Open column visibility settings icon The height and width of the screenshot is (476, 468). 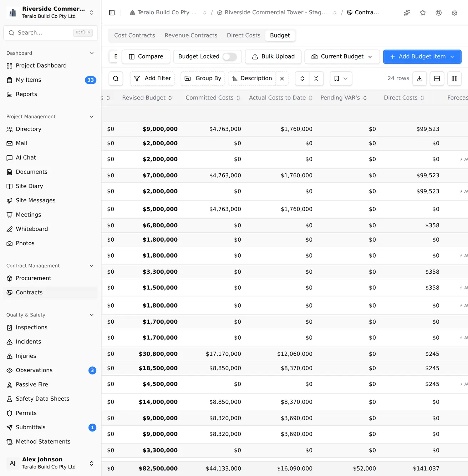[454, 79]
